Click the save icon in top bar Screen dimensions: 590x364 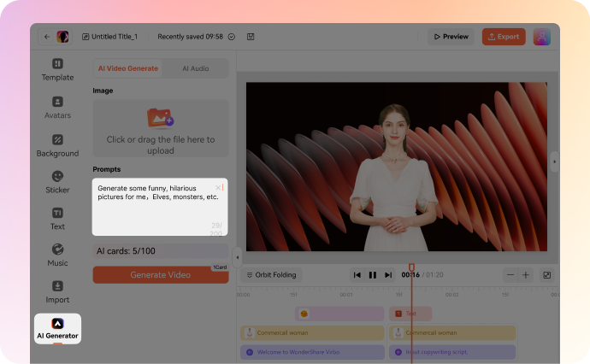click(x=251, y=37)
